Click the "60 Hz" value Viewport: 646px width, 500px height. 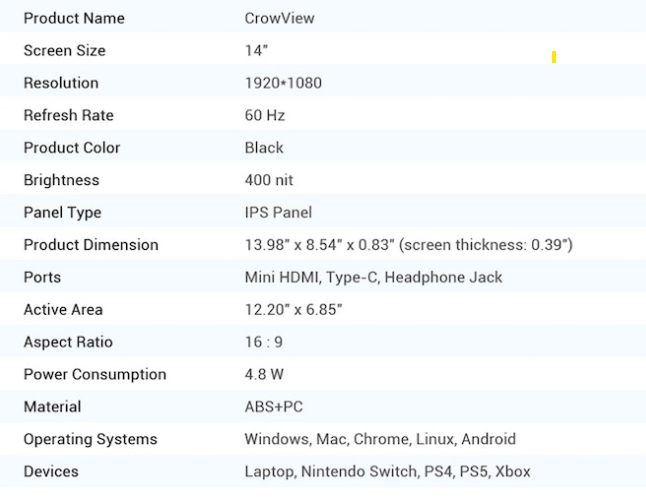[264, 115]
